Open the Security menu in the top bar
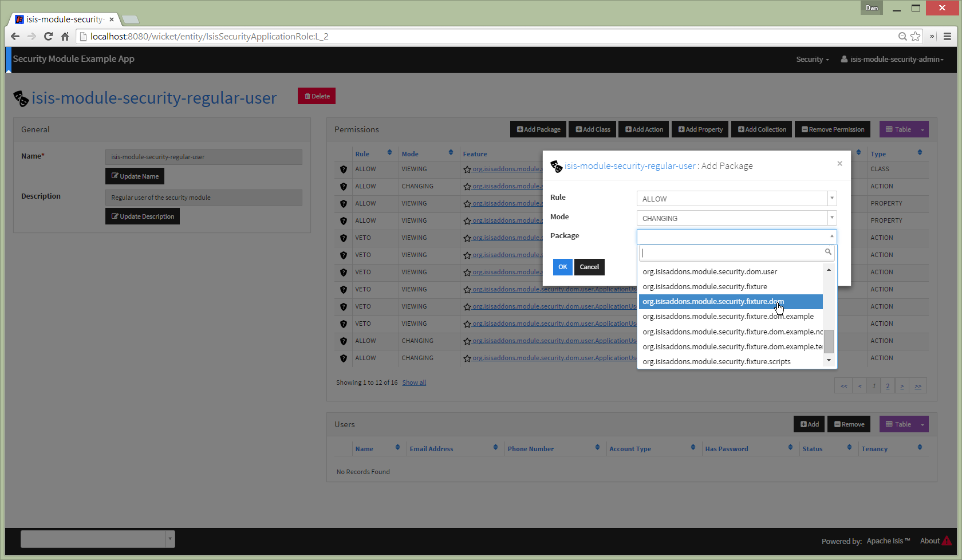 click(x=812, y=60)
